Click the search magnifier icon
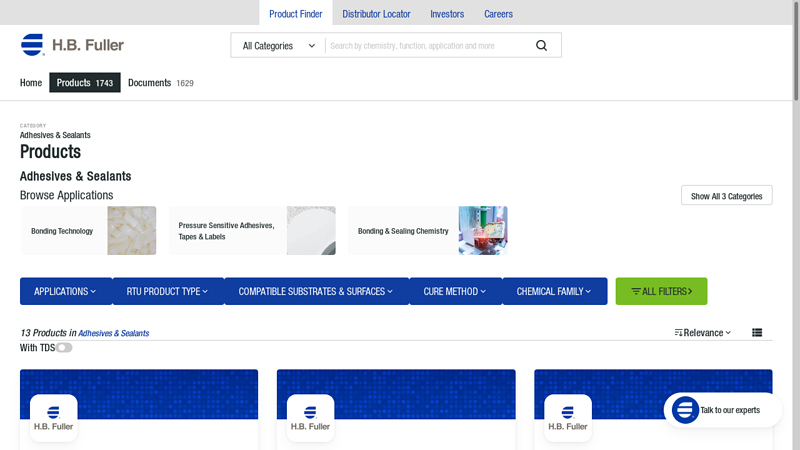The width and height of the screenshot is (800, 450). pos(541,45)
